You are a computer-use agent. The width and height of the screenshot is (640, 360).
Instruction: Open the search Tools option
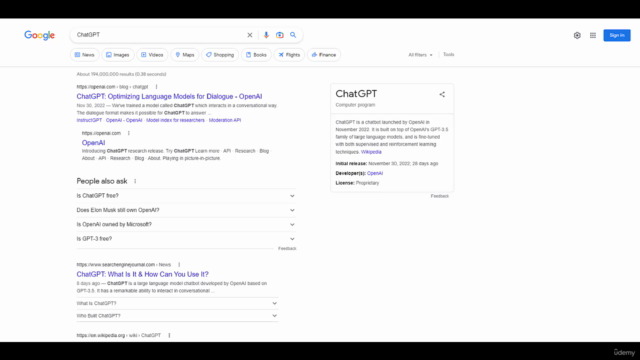click(449, 54)
